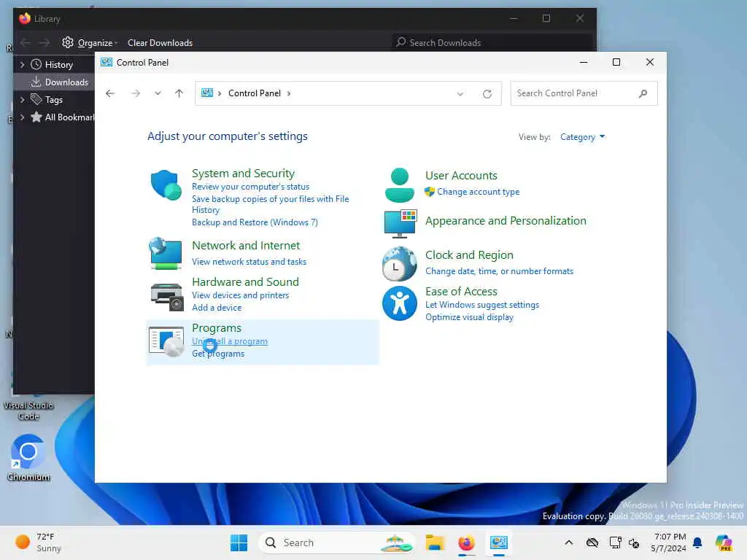Open Save backup copies with File History
The height and width of the screenshot is (560, 747).
pos(270,204)
